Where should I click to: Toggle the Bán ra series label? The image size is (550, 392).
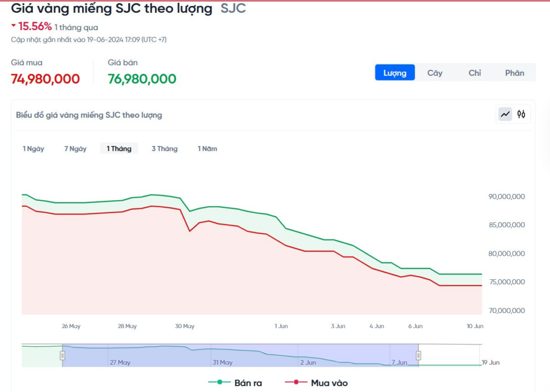248,383
